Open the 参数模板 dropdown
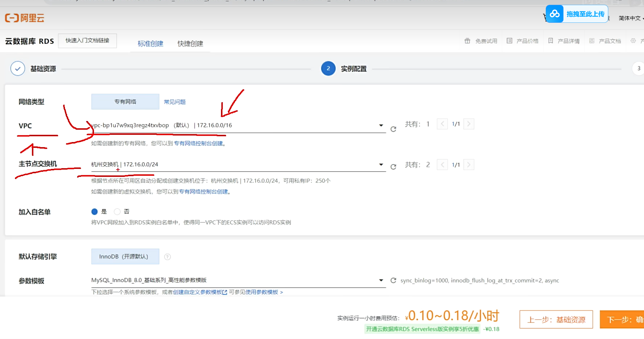The height and width of the screenshot is (339, 644). pos(381,280)
